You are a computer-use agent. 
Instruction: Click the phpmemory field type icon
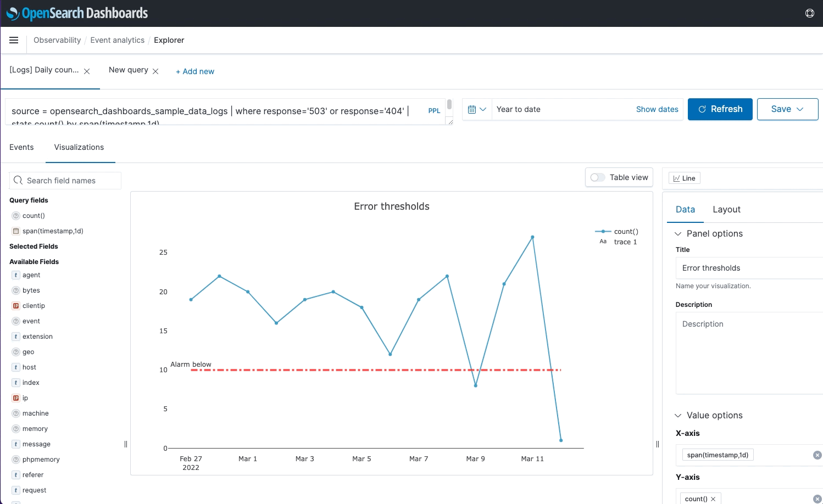16,460
